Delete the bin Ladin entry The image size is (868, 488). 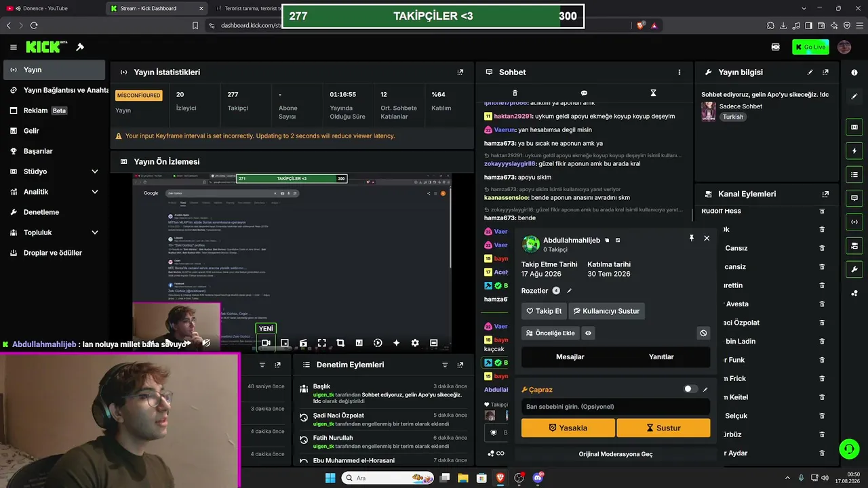tap(822, 342)
